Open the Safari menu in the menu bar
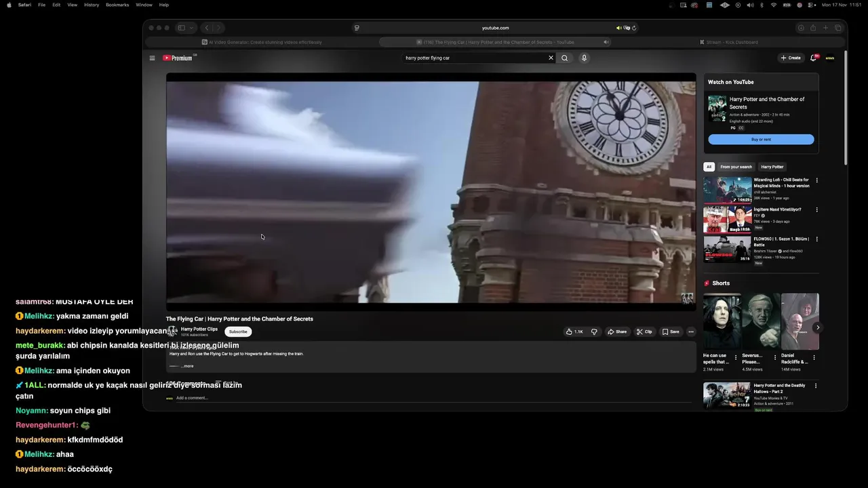Viewport: 868px width, 488px height. [x=24, y=5]
